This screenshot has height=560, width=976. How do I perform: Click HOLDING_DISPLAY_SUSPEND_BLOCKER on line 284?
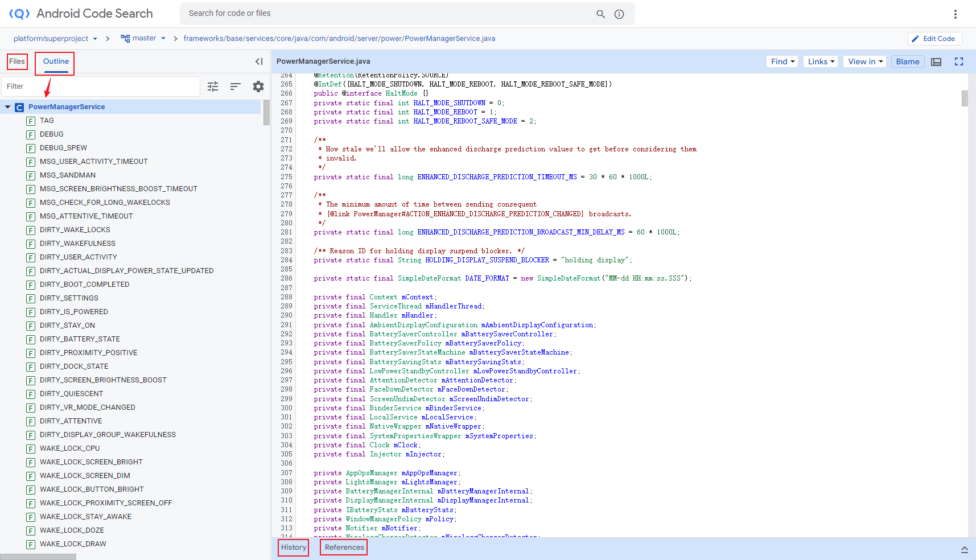(x=487, y=260)
